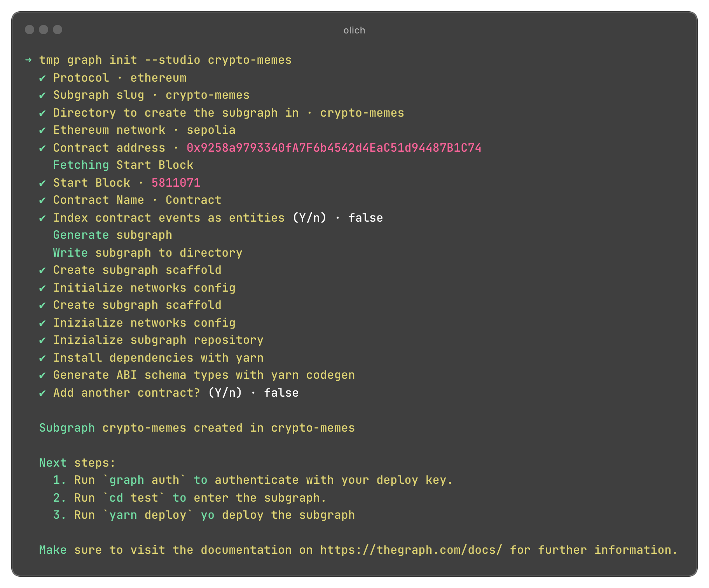Open the thegraph.com/docs URL
The height and width of the screenshot is (588, 709).
(x=411, y=550)
